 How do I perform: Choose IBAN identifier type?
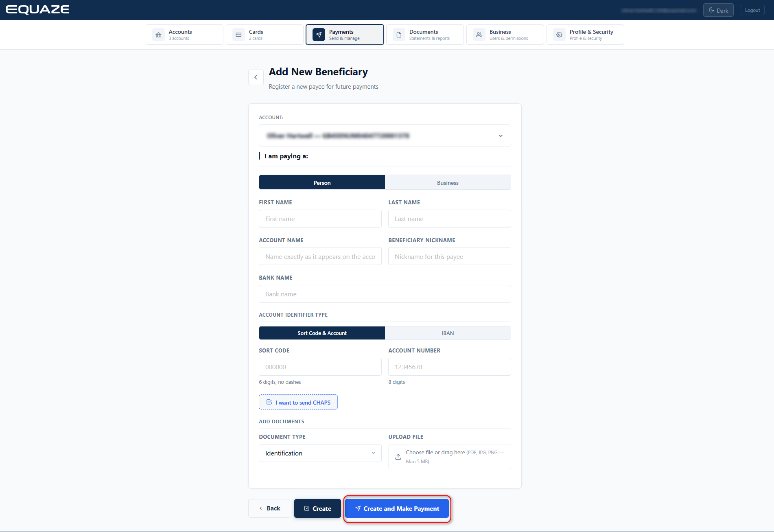pyautogui.click(x=448, y=333)
